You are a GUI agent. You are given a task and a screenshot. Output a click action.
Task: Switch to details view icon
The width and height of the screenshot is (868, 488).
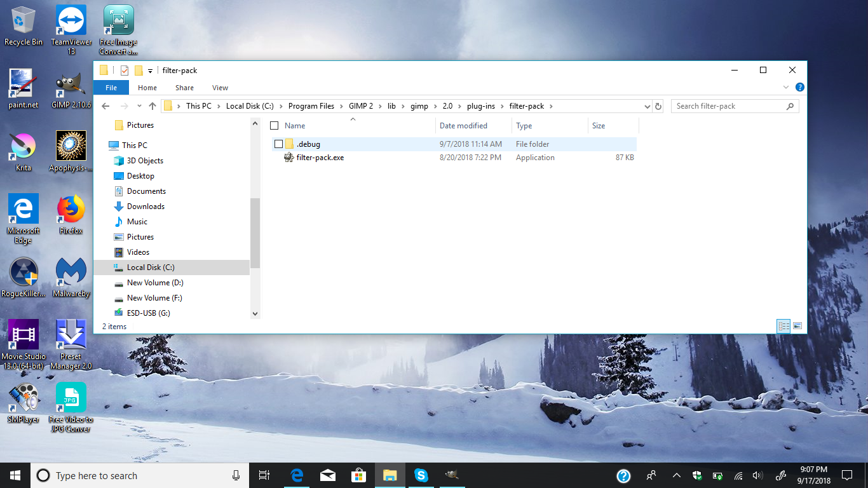pos(783,326)
